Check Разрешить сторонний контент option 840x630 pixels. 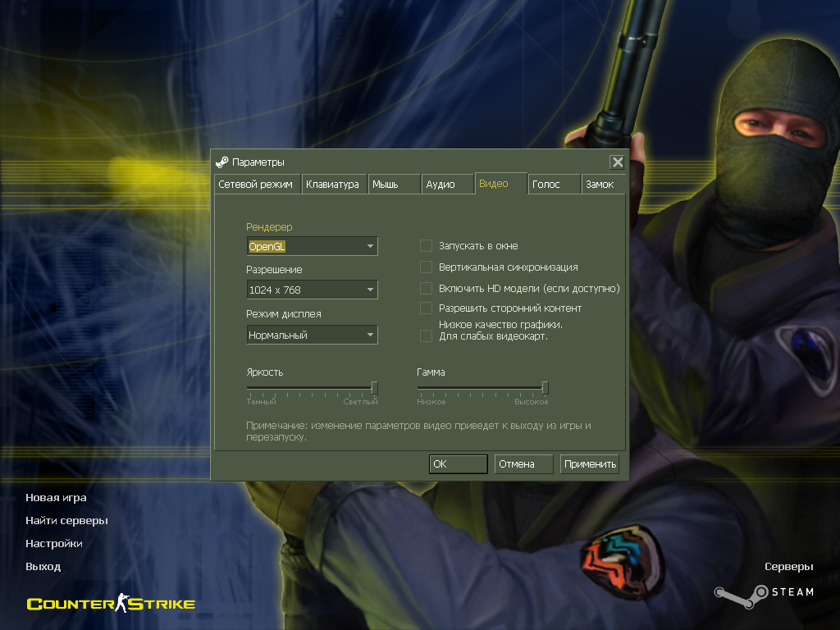pos(426,308)
